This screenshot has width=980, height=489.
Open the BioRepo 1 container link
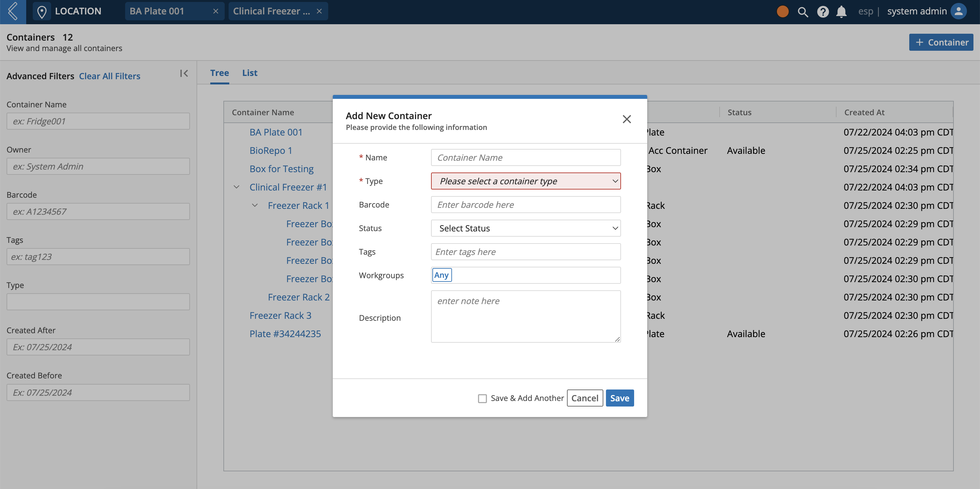click(271, 150)
